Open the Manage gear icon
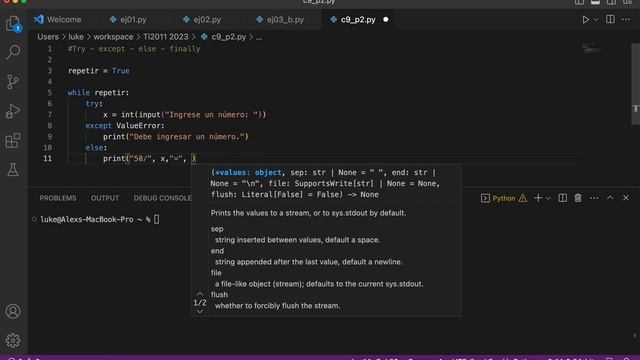Image resolution: width=640 pixels, height=360 pixels. click(13, 340)
